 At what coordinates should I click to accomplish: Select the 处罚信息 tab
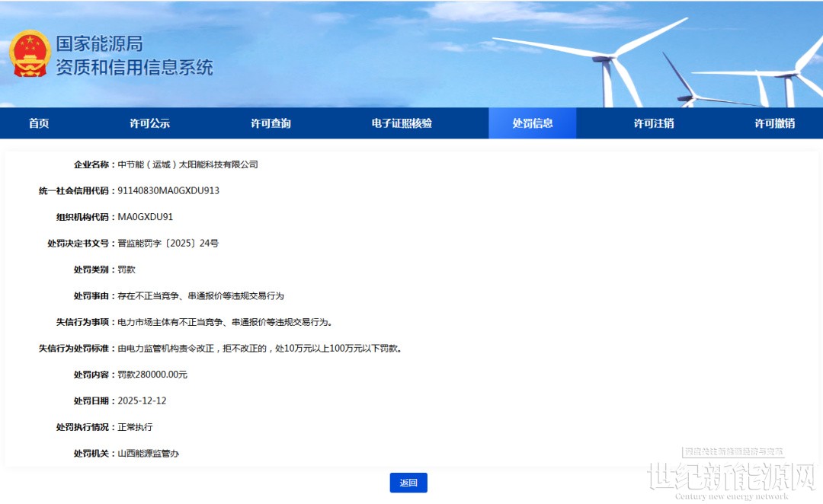tap(532, 123)
